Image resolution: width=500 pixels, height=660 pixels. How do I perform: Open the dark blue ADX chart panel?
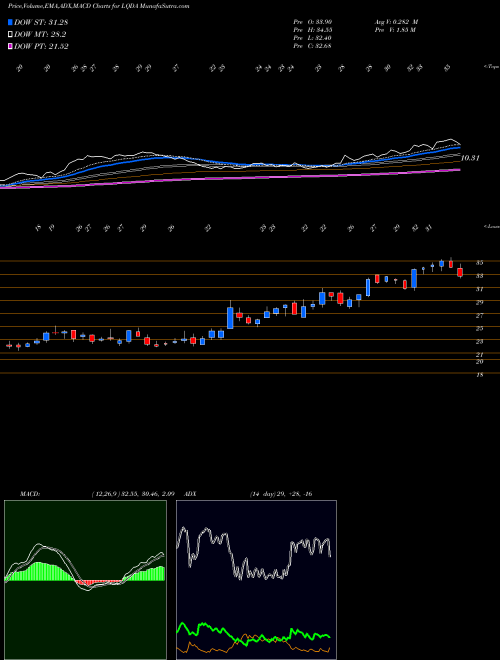(256, 580)
